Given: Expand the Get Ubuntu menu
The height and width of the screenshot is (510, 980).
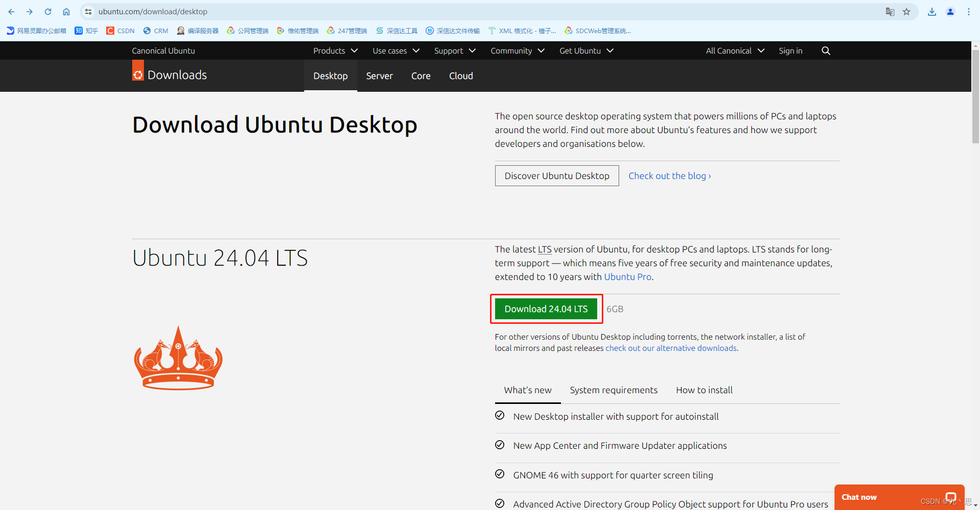Looking at the screenshot, I should click(586, 50).
